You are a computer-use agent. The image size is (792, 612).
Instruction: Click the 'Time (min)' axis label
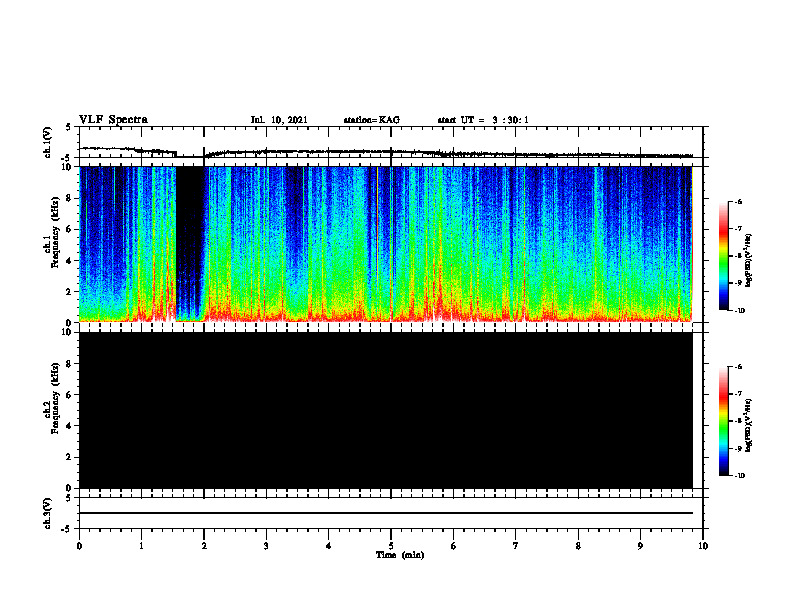(400, 555)
